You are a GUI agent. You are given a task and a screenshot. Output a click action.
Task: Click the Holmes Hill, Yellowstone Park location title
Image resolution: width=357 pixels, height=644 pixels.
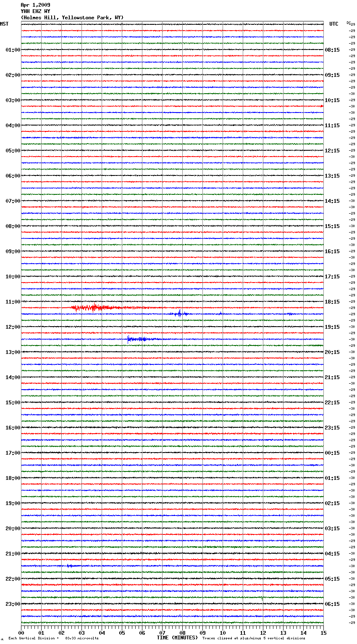(72, 18)
